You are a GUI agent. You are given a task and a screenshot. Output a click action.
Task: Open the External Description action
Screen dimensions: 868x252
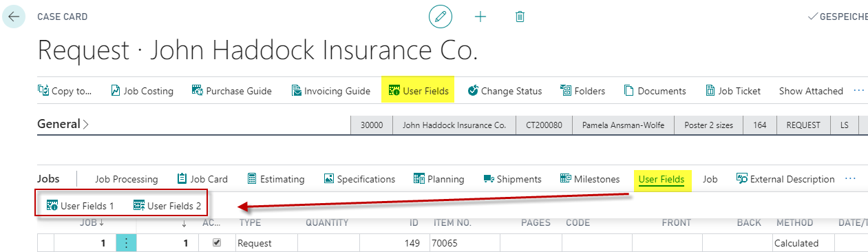(x=785, y=179)
